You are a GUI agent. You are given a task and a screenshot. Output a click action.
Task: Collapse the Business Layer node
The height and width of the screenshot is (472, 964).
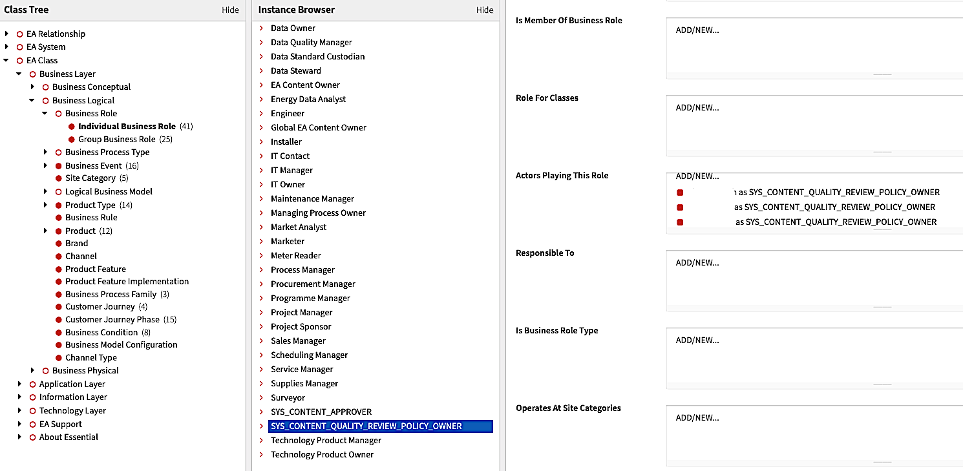pos(19,74)
